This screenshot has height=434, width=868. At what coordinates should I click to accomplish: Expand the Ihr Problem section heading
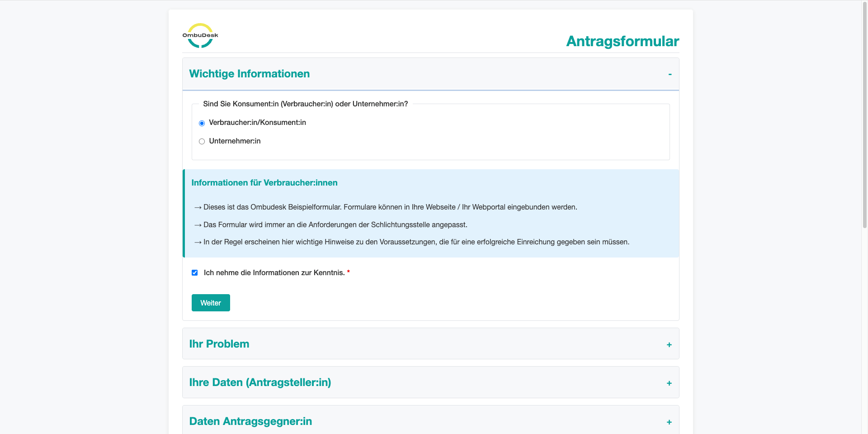(219, 344)
